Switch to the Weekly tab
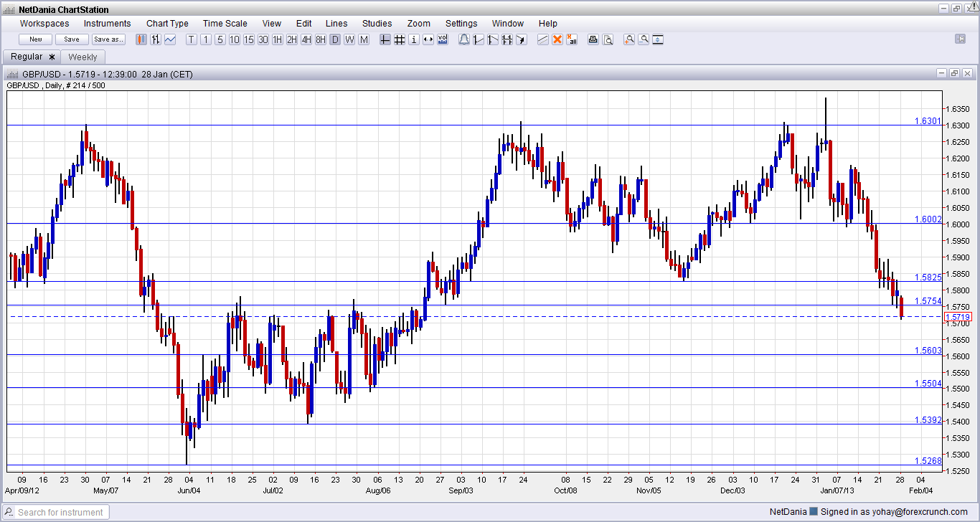980x522 pixels. coord(83,57)
